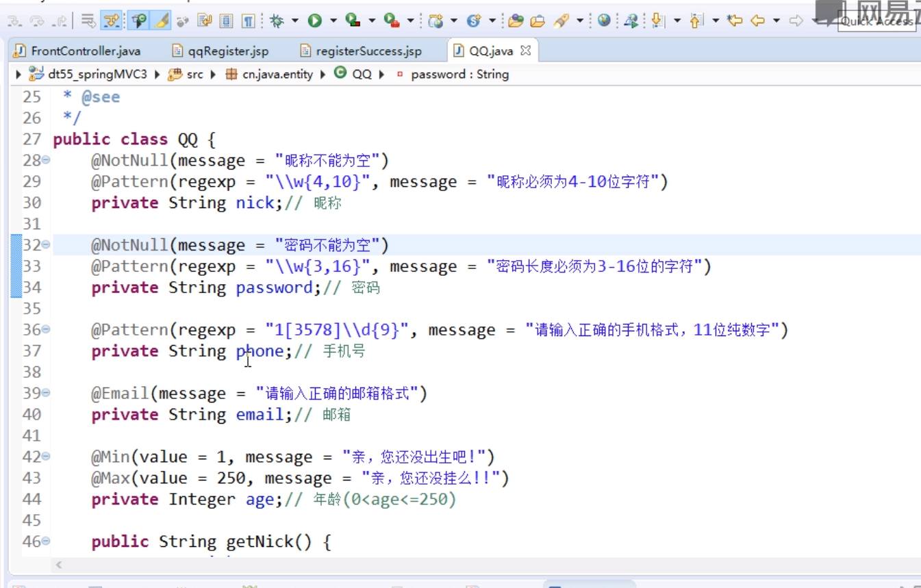
Task: Switch to the FrontController.java tab
Action: 77,51
